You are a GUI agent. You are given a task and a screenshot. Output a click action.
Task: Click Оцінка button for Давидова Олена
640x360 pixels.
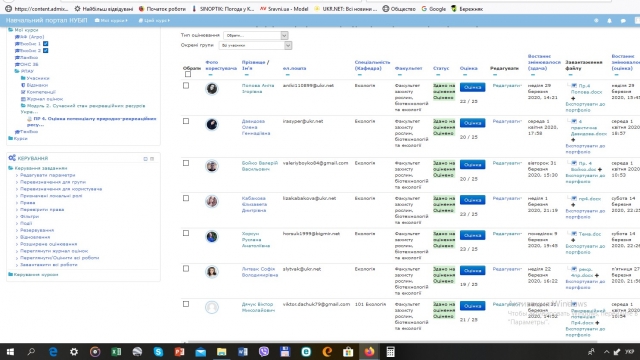[x=472, y=123]
